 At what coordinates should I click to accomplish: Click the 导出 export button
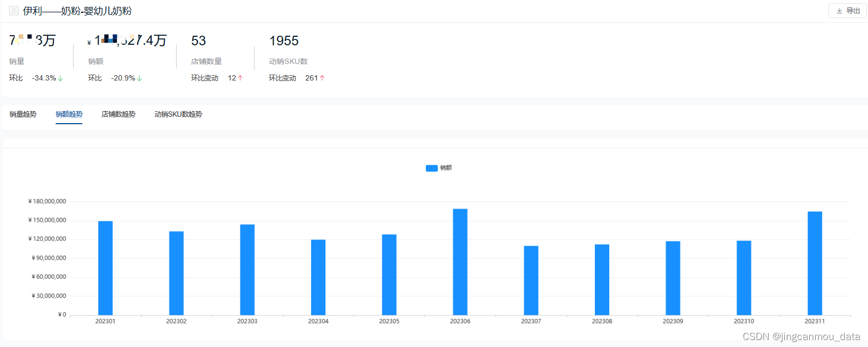[x=847, y=11]
